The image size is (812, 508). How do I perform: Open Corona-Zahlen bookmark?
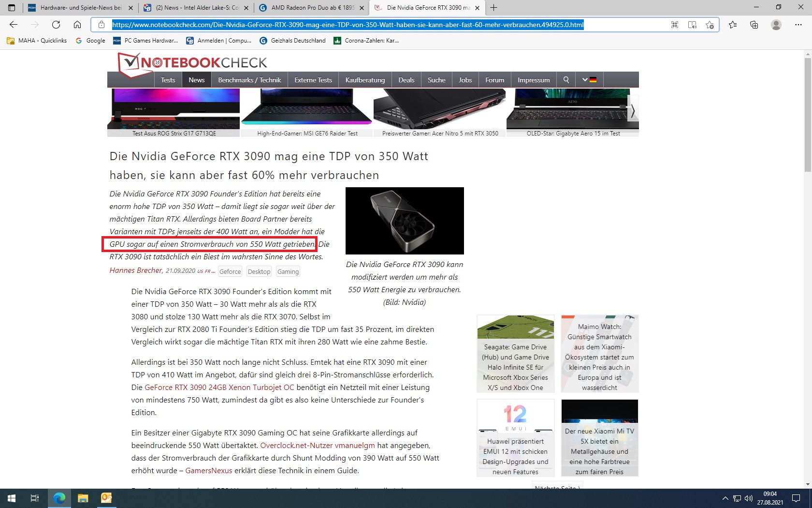(366, 41)
